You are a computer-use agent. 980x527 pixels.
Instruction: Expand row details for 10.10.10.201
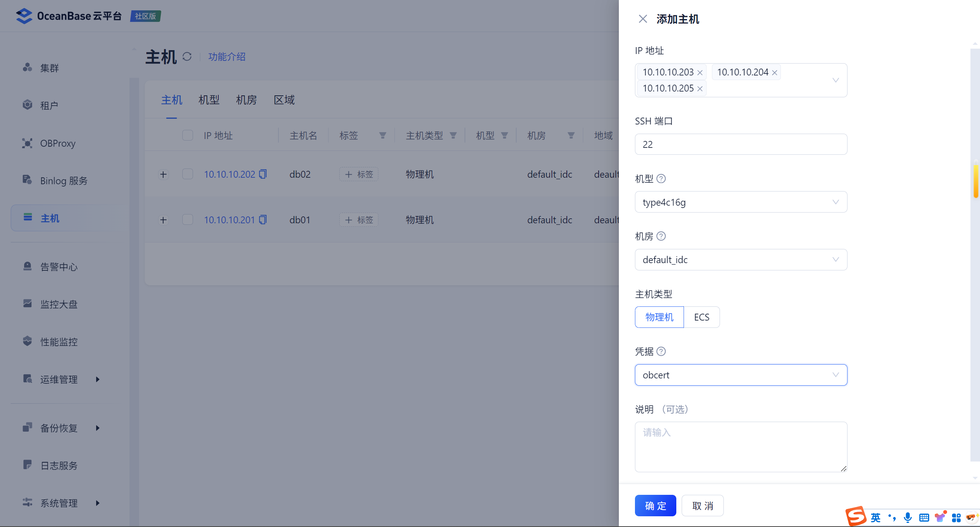(x=164, y=220)
